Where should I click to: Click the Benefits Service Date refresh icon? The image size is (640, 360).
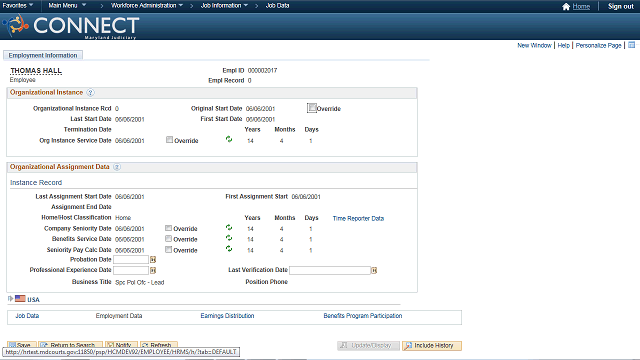click(229, 238)
